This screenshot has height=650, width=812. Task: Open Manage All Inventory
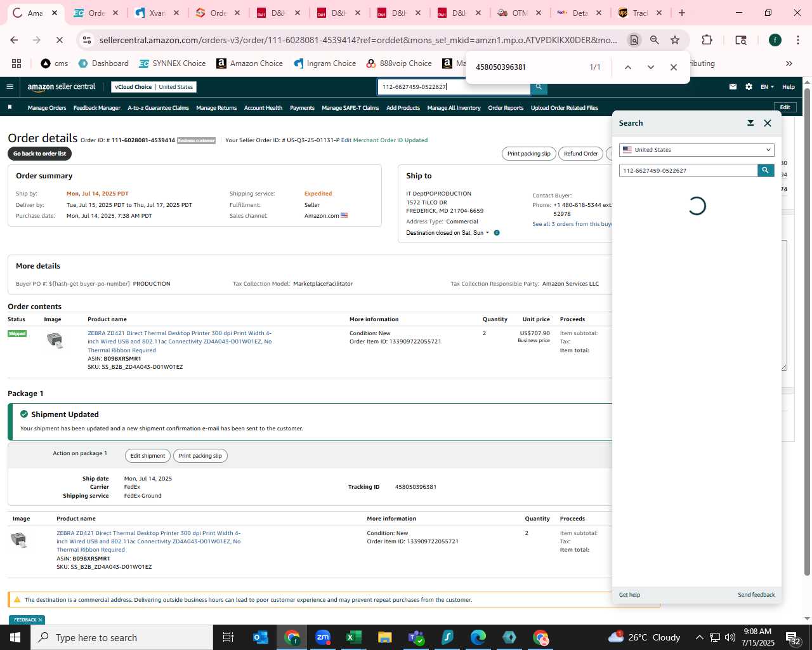454,108
